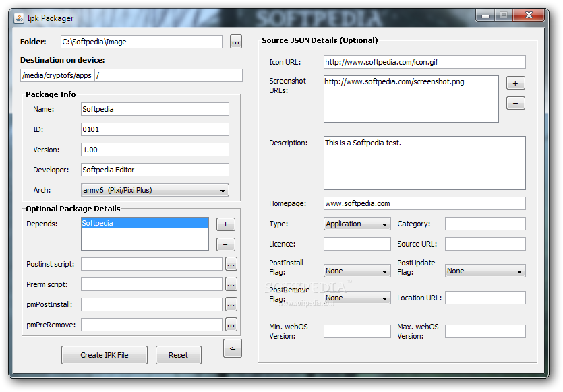Click the Source URL input field
The width and height of the screenshot is (563, 392).
tap(485, 244)
